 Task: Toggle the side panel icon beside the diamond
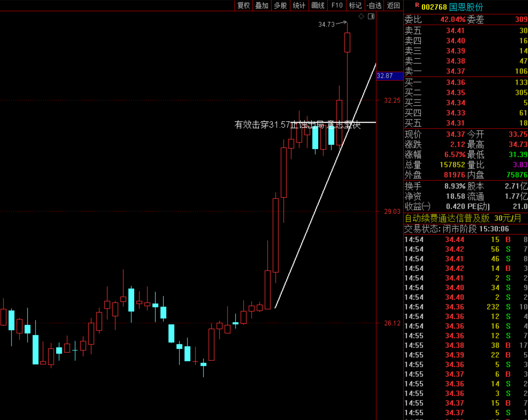[371, 16]
